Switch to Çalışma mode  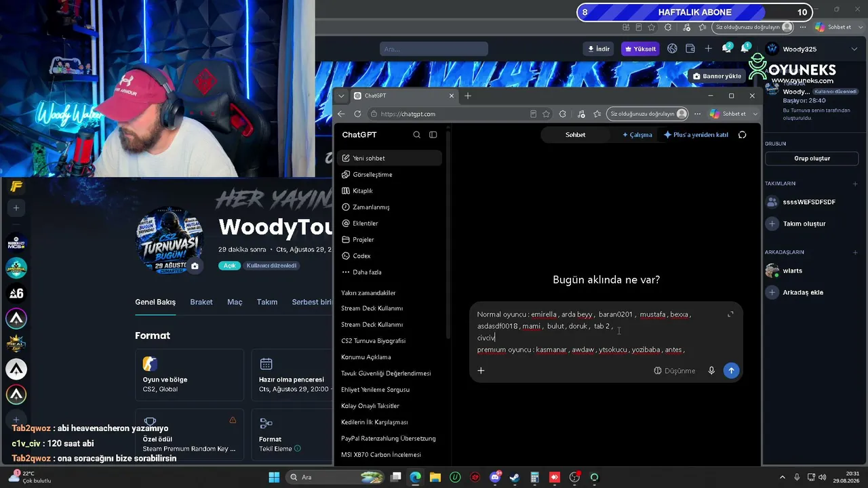(x=637, y=135)
